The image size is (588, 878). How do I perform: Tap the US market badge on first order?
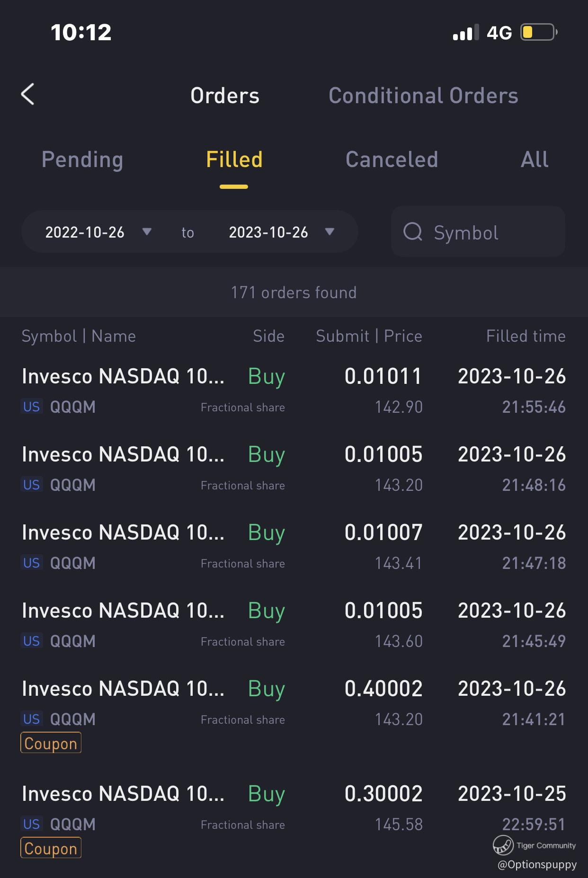coord(32,407)
